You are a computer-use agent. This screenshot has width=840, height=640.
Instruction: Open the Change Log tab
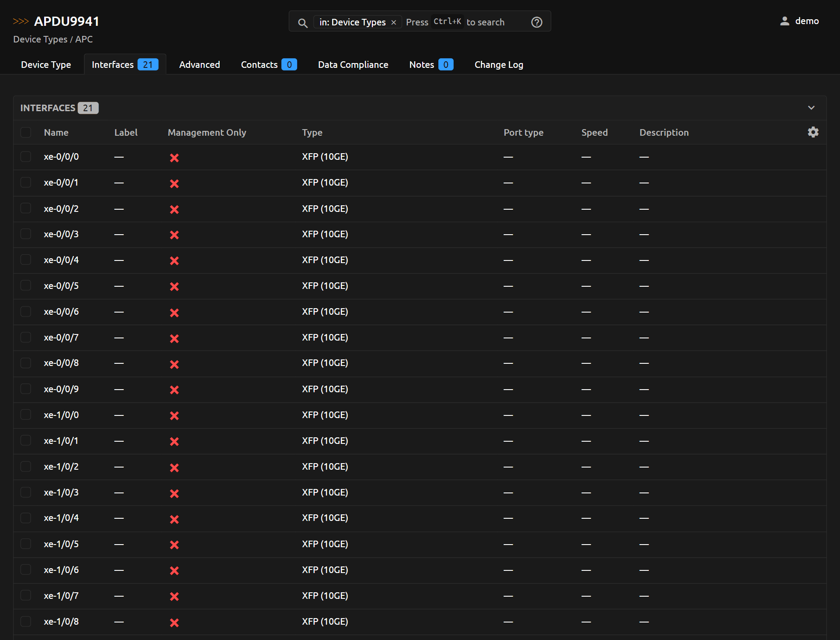(x=498, y=65)
